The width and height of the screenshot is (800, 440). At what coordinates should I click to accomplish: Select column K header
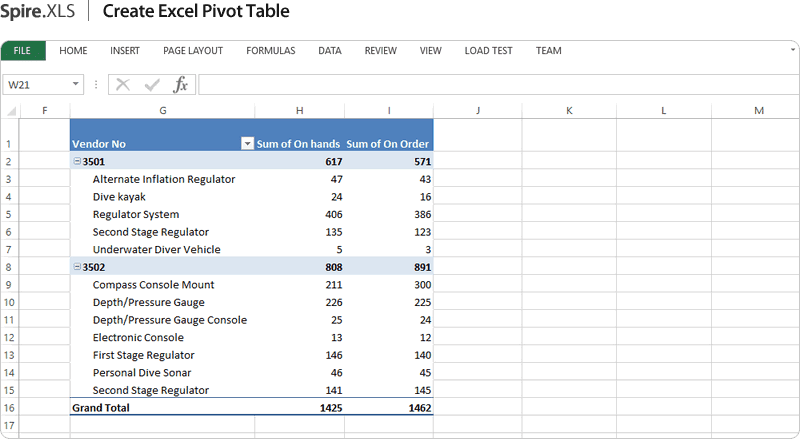click(569, 111)
